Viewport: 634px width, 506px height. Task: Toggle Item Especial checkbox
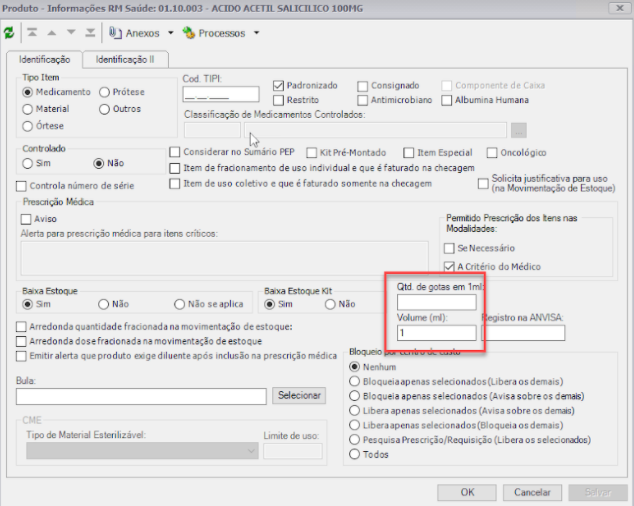coord(409,153)
